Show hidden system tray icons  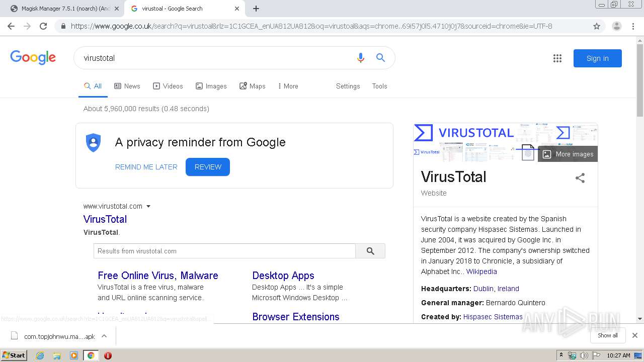[561, 355]
